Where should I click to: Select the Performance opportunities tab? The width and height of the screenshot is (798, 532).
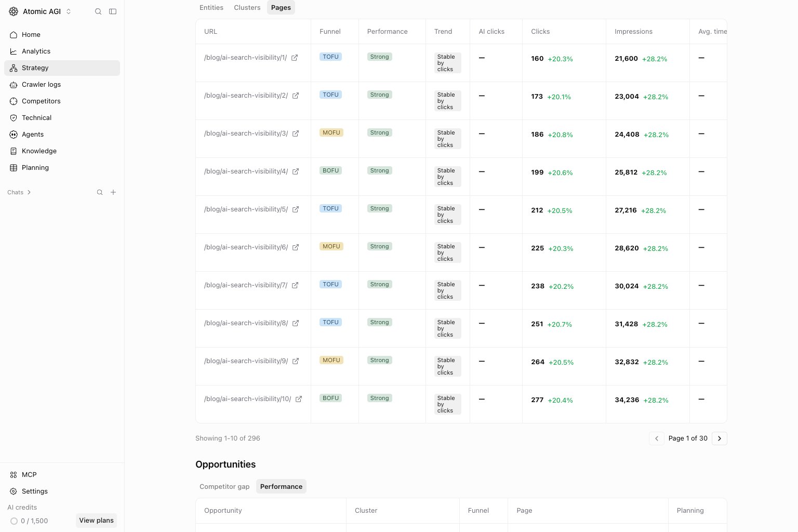[281, 487]
